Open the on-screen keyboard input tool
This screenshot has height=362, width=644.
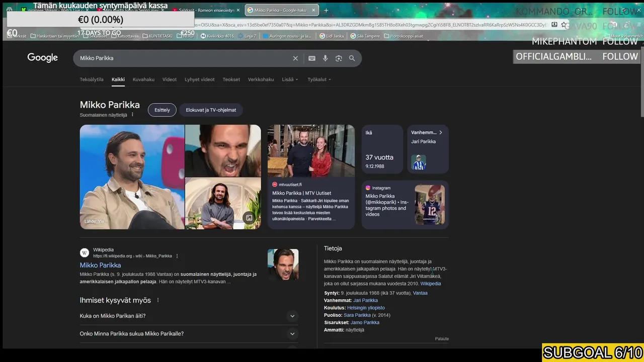pos(312,58)
